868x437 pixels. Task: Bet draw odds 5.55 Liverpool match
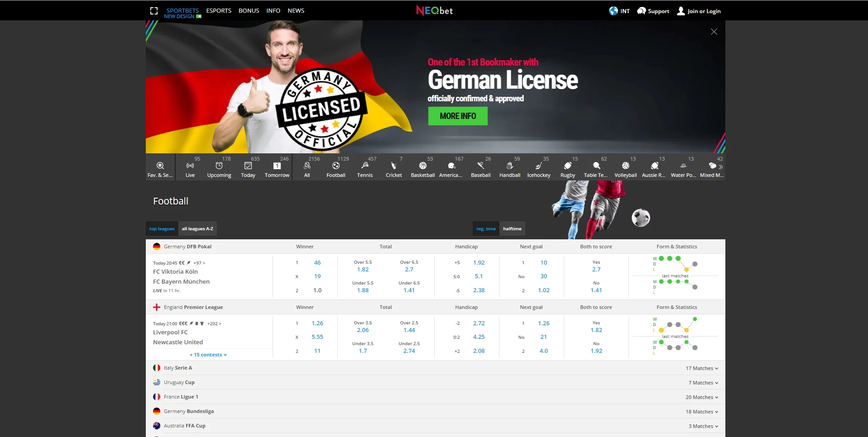pos(317,337)
